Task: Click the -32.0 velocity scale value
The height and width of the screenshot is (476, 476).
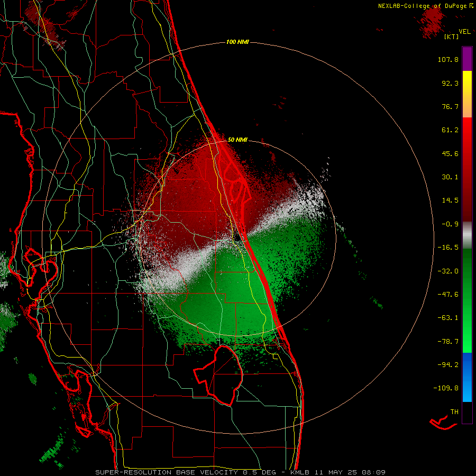Action: [x=448, y=271]
